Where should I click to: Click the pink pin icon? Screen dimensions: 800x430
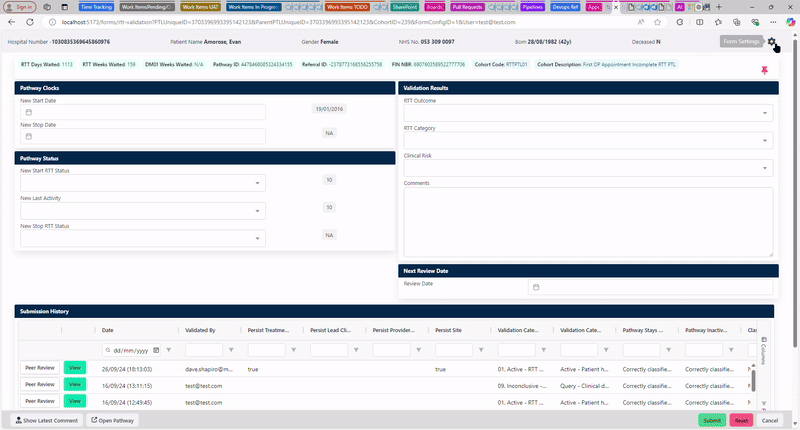(765, 70)
